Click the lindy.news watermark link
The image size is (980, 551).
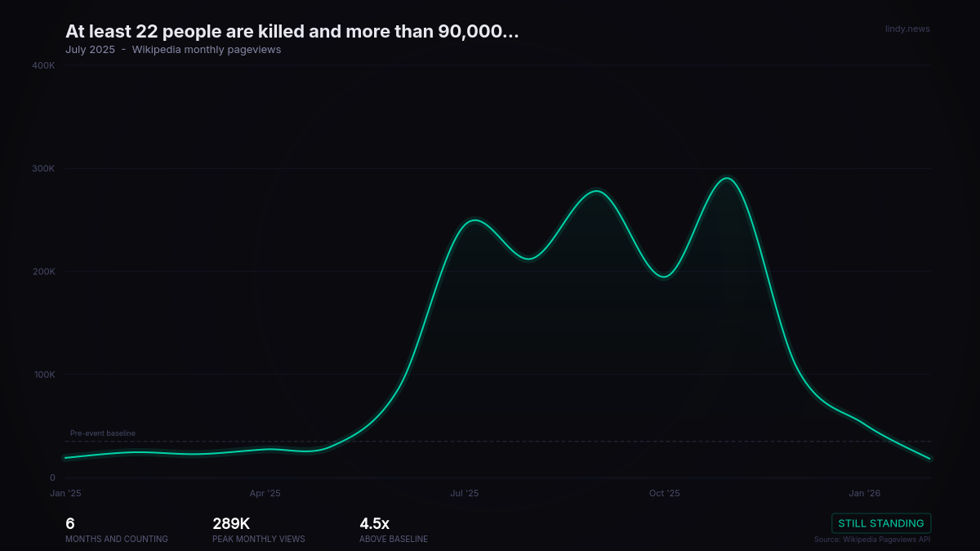906,29
